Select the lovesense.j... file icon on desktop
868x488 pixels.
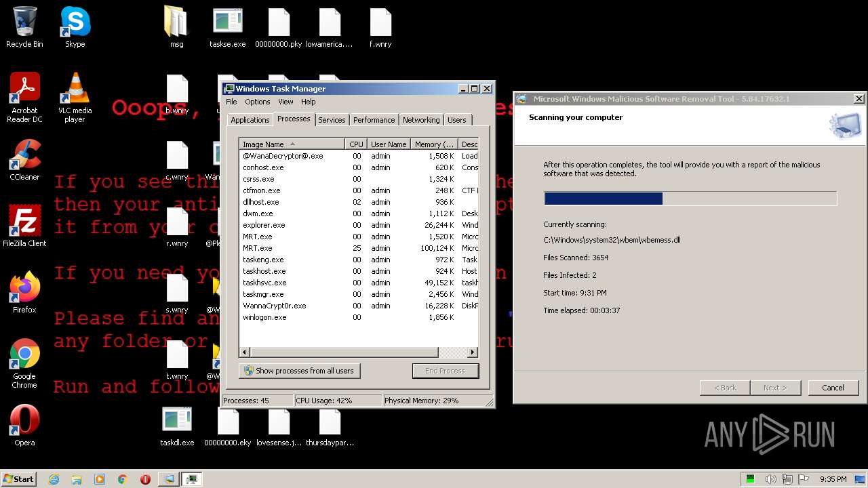click(x=279, y=426)
